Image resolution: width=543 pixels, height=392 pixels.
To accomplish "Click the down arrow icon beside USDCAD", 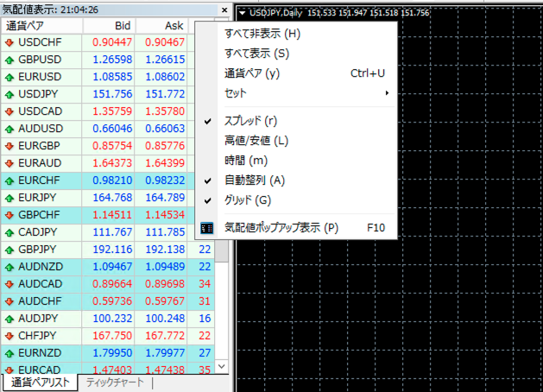I will [x=9, y=111].
